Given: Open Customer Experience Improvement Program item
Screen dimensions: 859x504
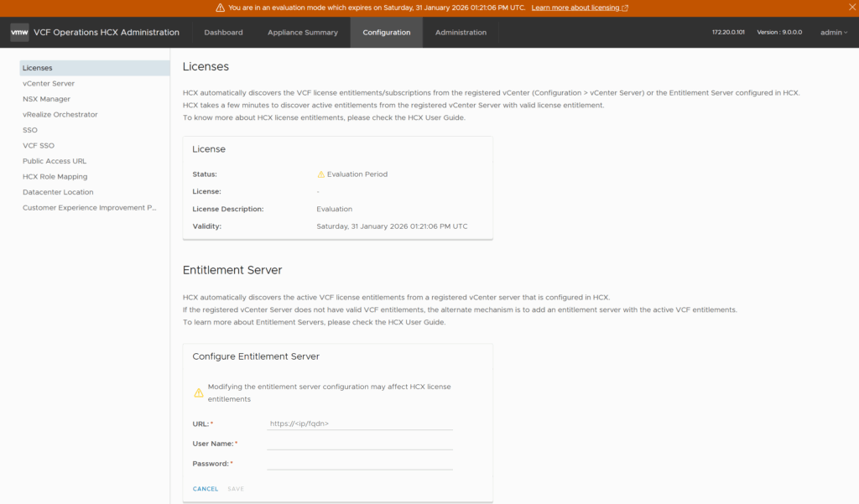Looking at the screenshot, I should (x=90, y=208).
